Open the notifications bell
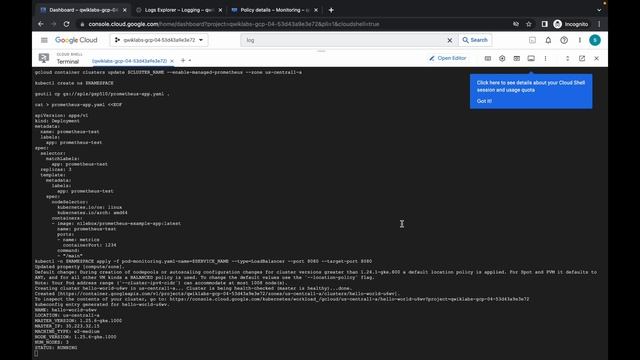The image size is (640, 360). [548, 40]
